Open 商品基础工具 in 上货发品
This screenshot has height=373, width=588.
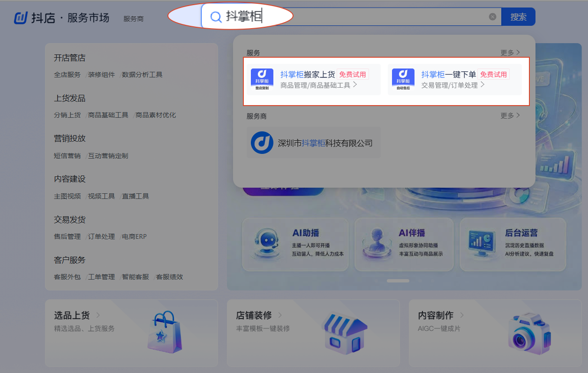coord(108,115)
